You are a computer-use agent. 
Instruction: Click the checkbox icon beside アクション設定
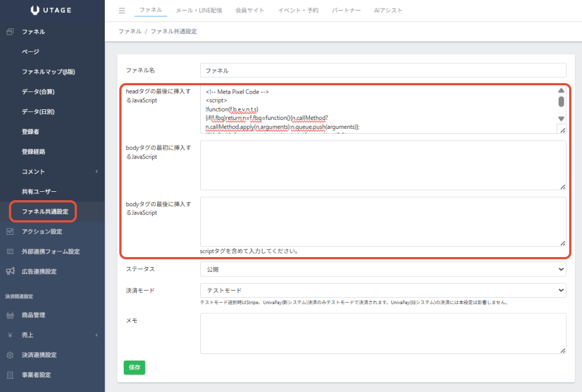point(10,231)
